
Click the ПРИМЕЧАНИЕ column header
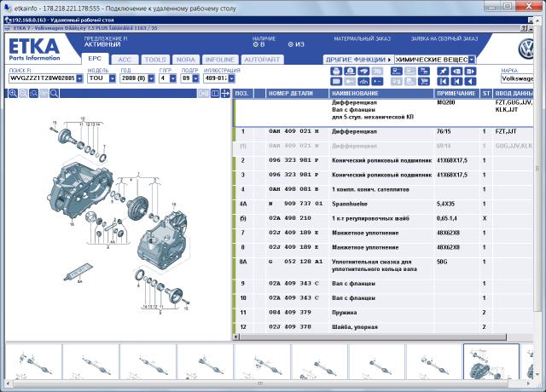tap(456, 93)
